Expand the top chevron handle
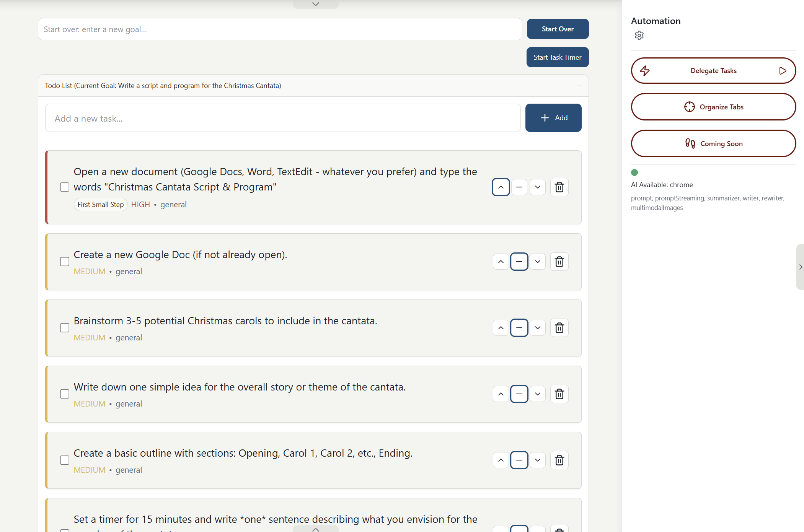 [315, 4]
